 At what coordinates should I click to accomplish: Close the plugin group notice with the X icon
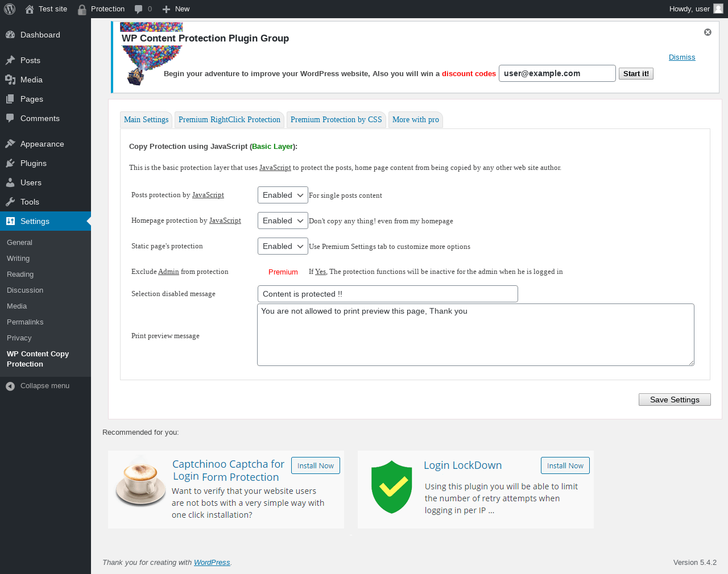(708, 32)
